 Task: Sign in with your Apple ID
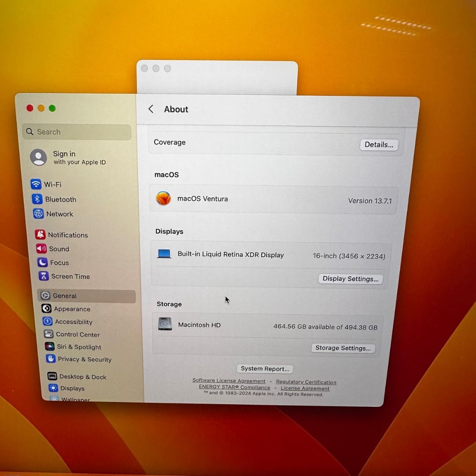tap(69, 157)
